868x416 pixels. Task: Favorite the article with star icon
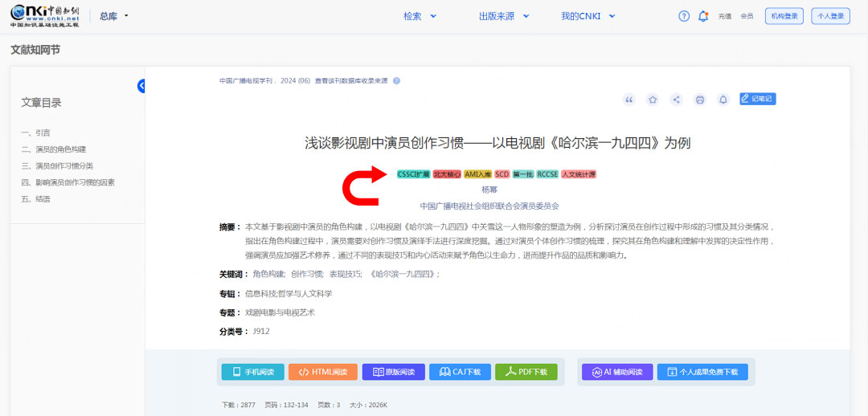pos(653,100)
